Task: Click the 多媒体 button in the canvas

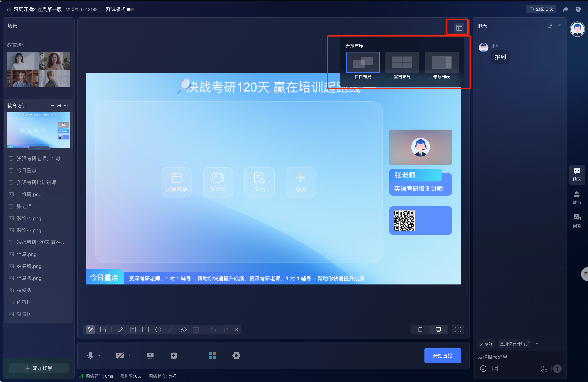Action: point(218,182)
